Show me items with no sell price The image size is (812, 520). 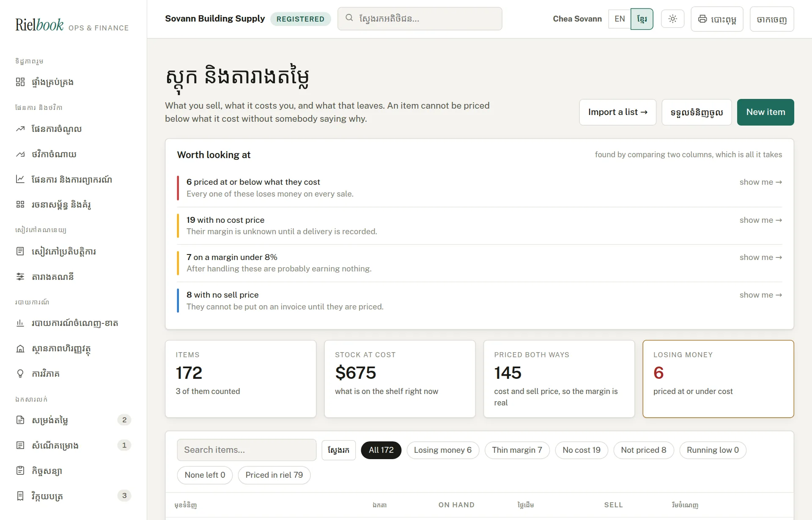[x=760, y=295]
